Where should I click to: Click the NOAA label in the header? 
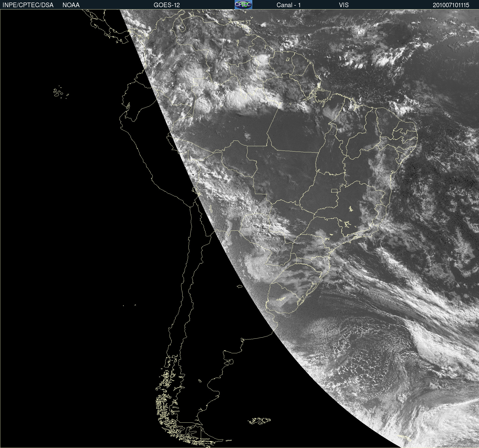(71, 5)
